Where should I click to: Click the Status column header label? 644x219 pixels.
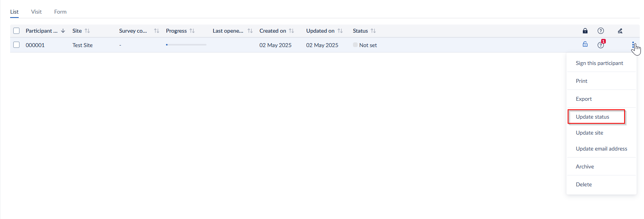tap(360, 31)
